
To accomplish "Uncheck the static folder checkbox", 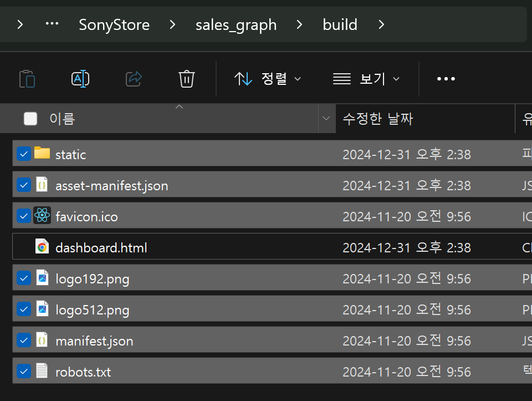I will (x=24, y=154).
